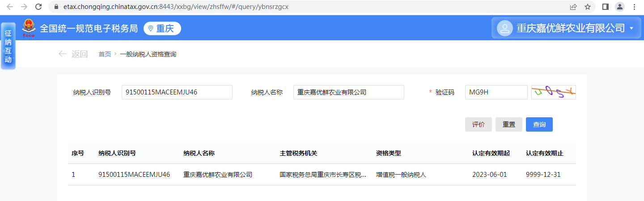The width and height of the screenshot is (644, 201).
Task: Open the browser side panel icon
Action: tap(606, 7)
